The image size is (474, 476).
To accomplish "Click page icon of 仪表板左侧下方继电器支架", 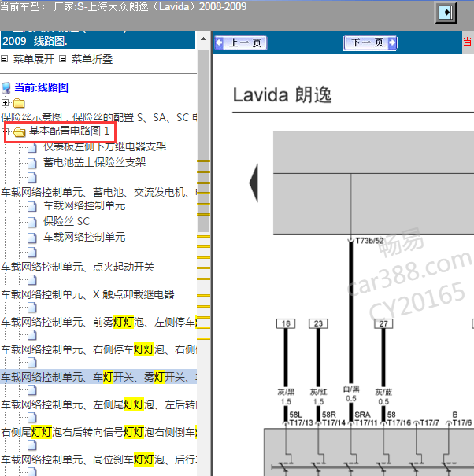I will (32, 148).
